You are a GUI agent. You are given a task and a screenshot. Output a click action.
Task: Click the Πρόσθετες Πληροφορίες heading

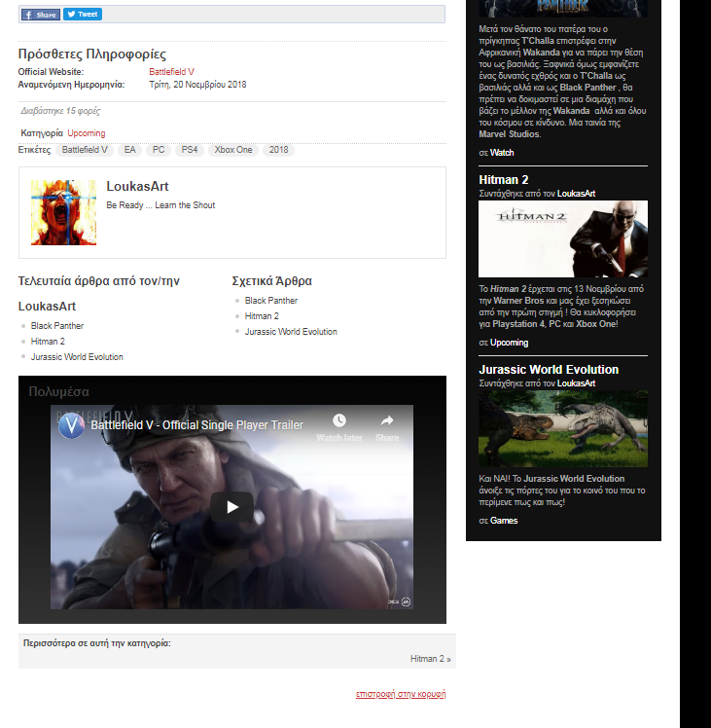pyautogui.click(x=91, y=55)
